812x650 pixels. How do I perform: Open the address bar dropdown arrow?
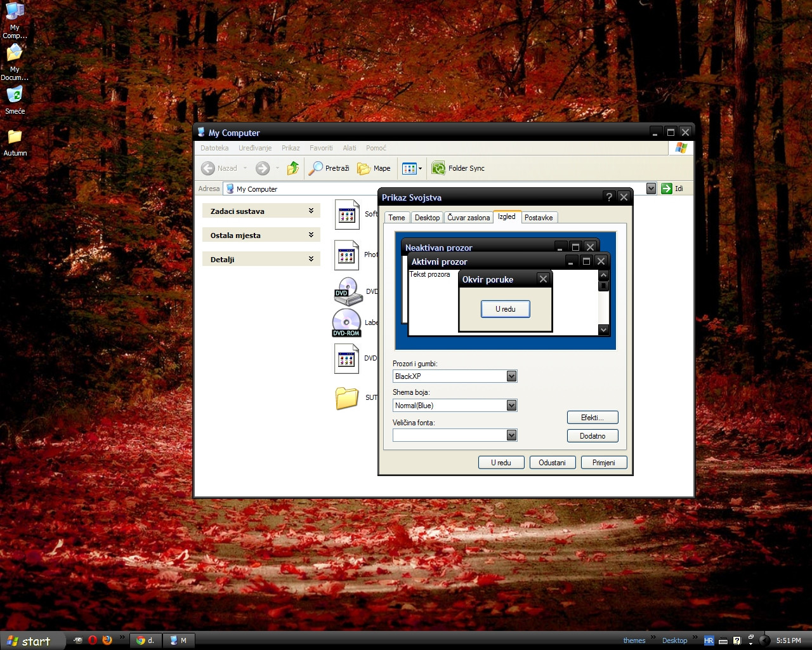[651, 189]
